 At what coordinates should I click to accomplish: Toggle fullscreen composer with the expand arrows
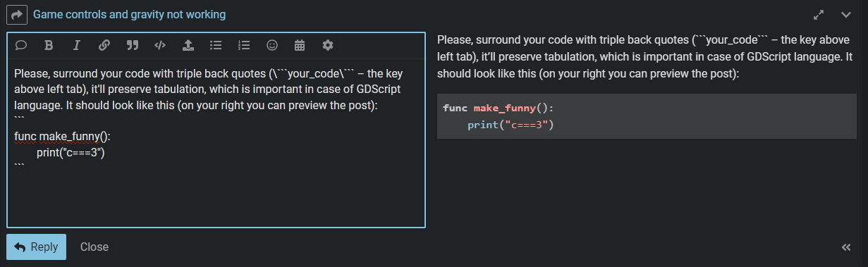pyautogui.click(x=819, y=14)
